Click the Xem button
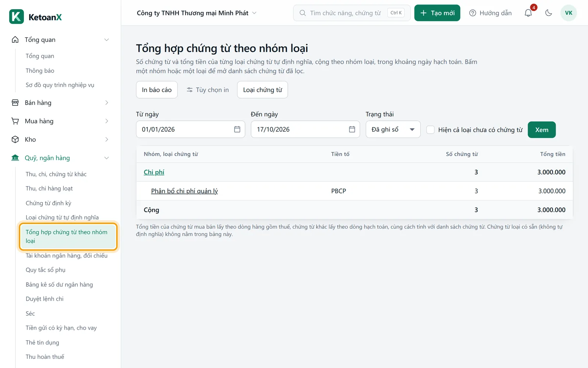This screenshot has height=368, width=588. (x=542, y=130)
